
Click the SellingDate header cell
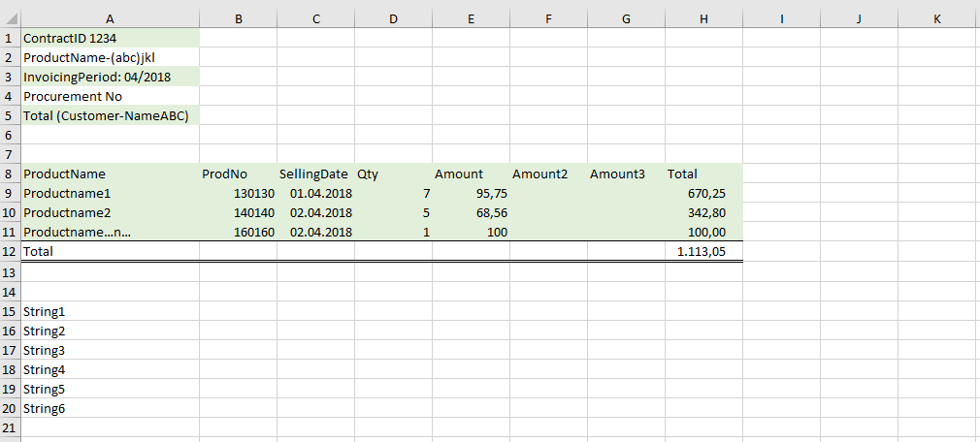click(315, 174)
